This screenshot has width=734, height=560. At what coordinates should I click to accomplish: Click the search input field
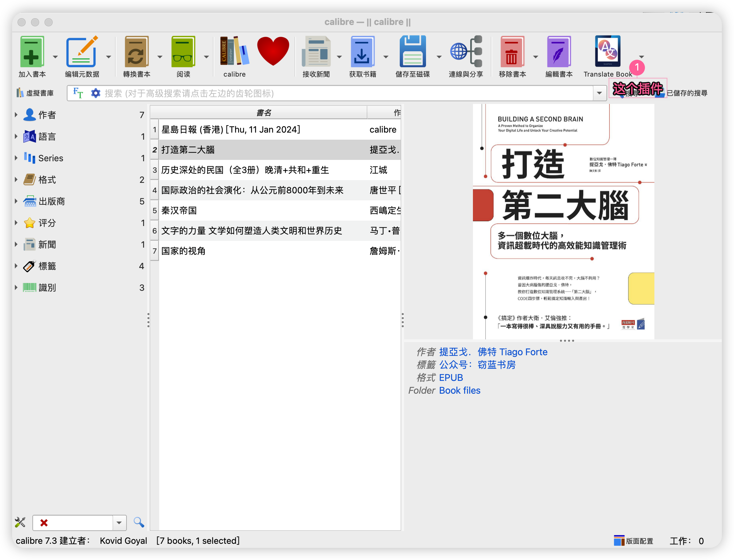click(x=347, y=93)
